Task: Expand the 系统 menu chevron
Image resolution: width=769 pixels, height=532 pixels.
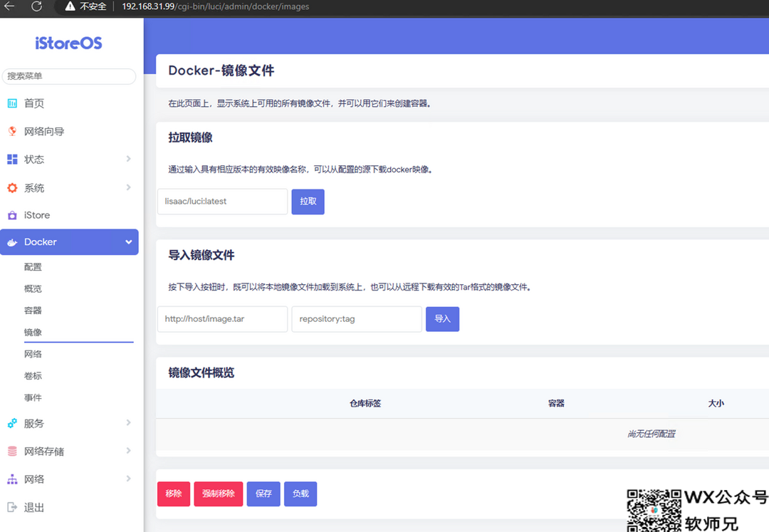Action: click(x=128, y=187)
